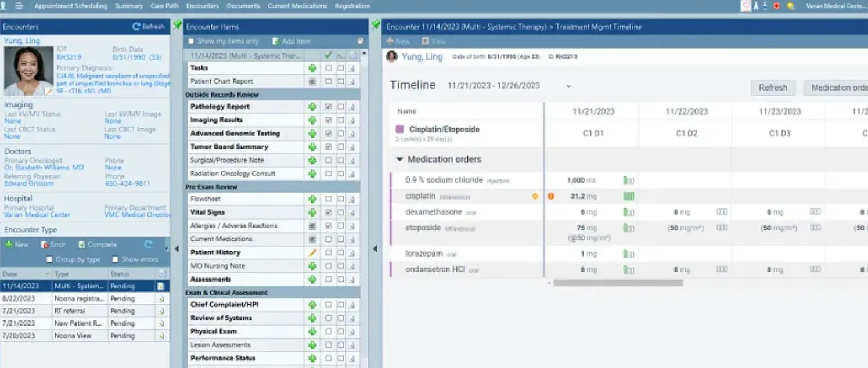This screenshot has width=868, height=368.
Task: Open the timeline date range dropdown
Action: [568, 85]
